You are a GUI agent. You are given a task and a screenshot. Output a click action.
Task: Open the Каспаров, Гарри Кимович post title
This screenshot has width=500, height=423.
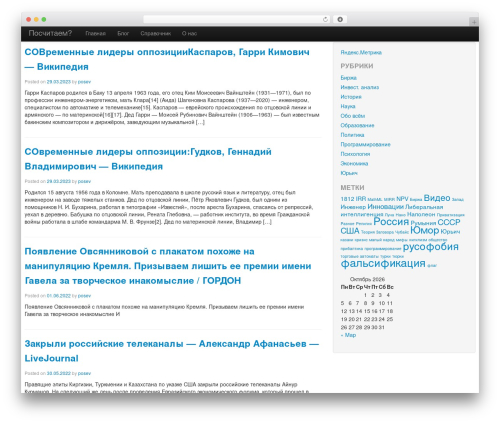167,59
